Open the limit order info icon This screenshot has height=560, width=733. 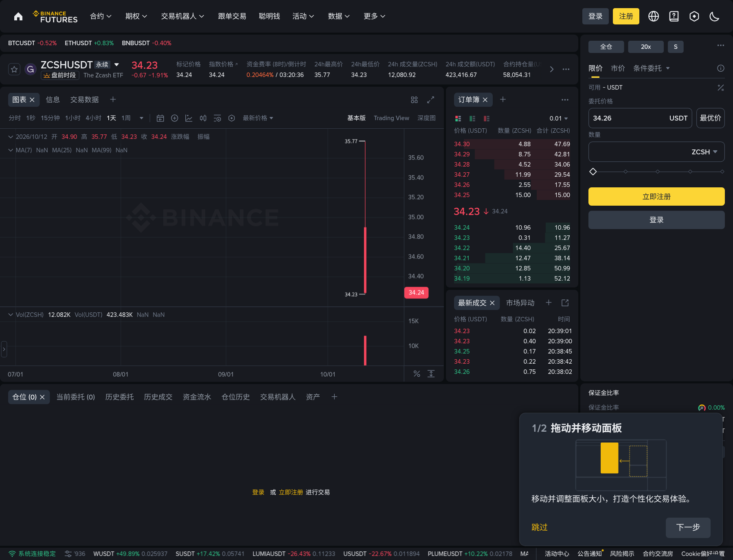tap(721, 68)
